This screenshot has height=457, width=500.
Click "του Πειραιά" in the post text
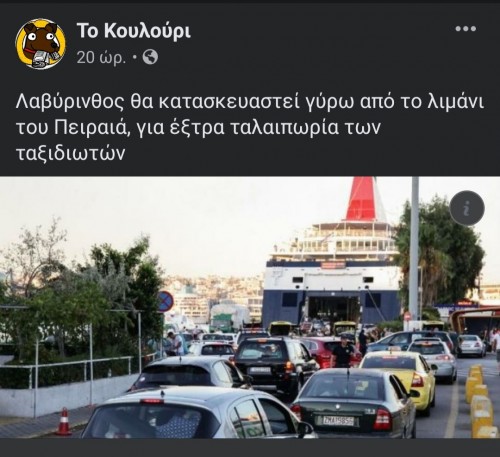coord(73,128)
